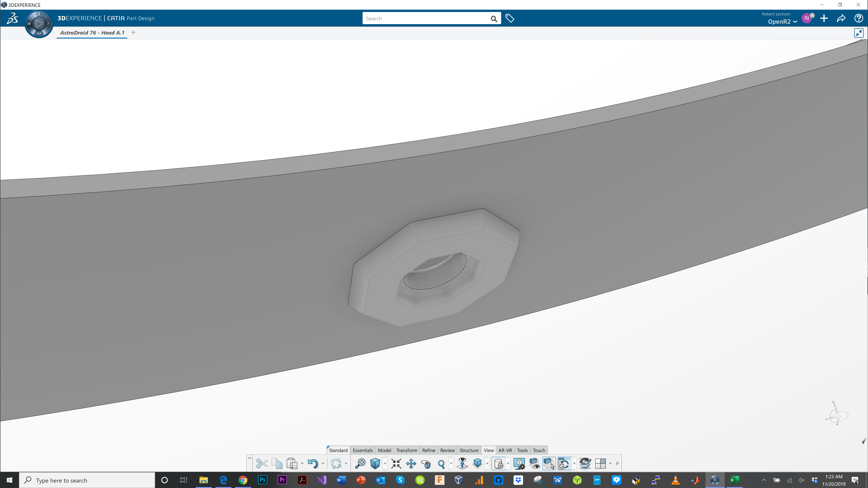Switch to the Transform tab

point(407,450)
